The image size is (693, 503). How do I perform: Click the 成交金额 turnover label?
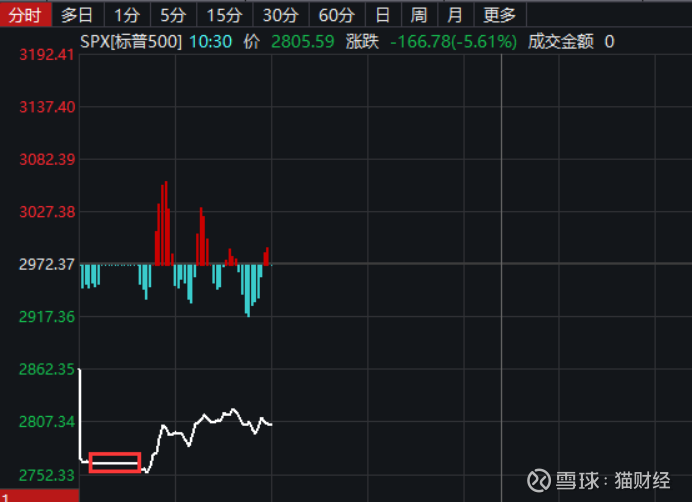[x=561, y=42]
